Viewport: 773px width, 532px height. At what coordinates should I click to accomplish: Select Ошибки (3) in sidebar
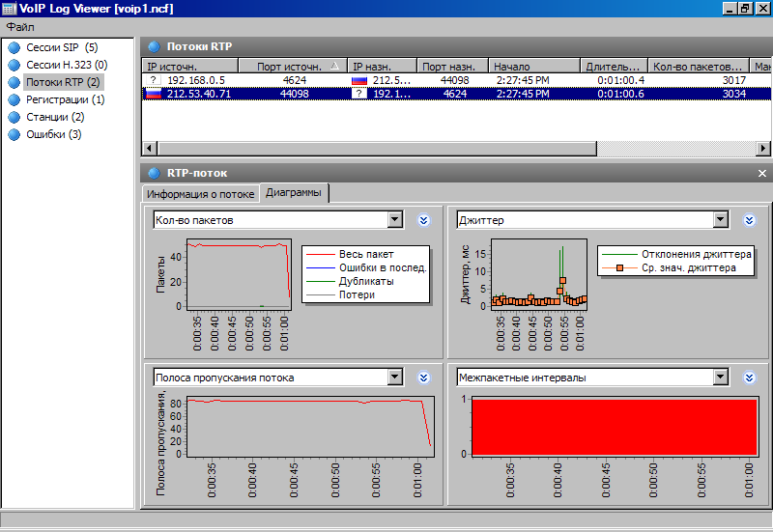pos(54,134)
